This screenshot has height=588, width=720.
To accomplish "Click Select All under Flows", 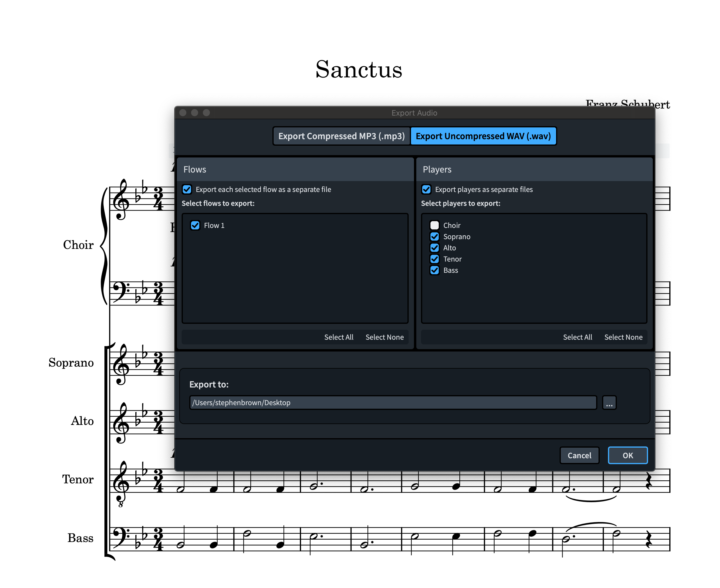I will (x=338, y=337).
